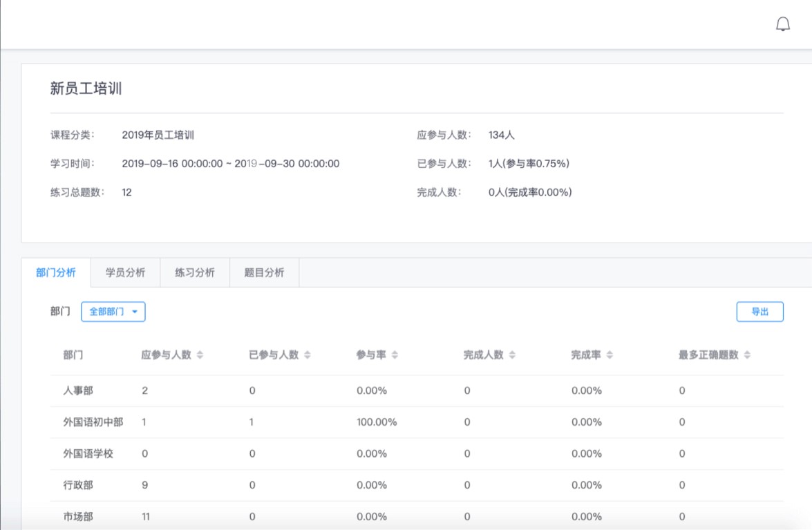812x530 pixels.
Task: Switch to the 学员分析 tab
Action: pos(125,272)
